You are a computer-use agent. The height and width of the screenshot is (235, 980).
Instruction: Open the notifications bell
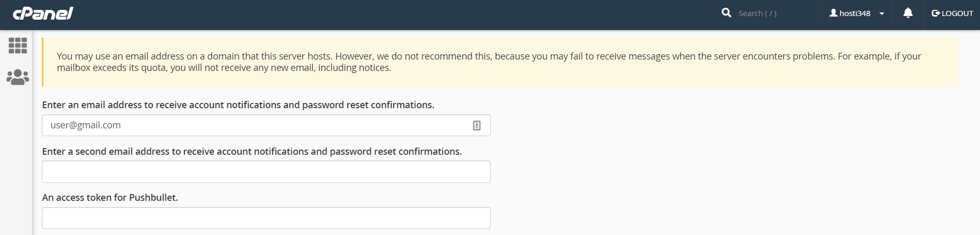(908, 13)
